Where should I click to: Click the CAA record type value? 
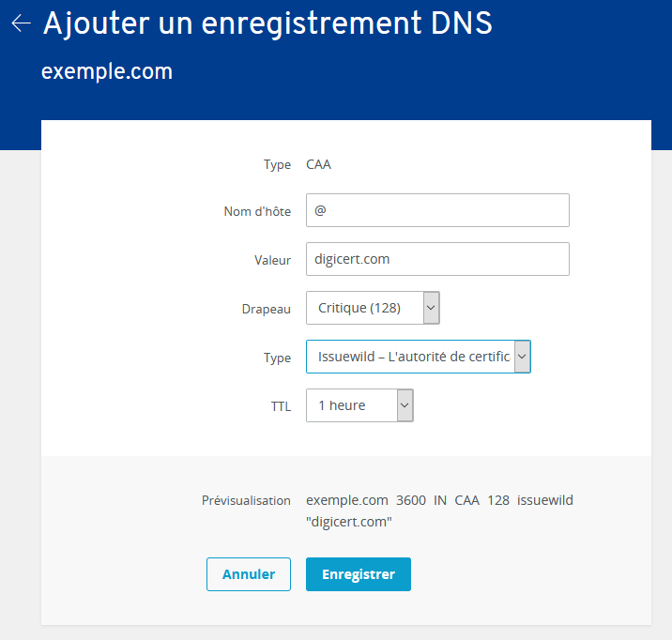pos(318,164)
